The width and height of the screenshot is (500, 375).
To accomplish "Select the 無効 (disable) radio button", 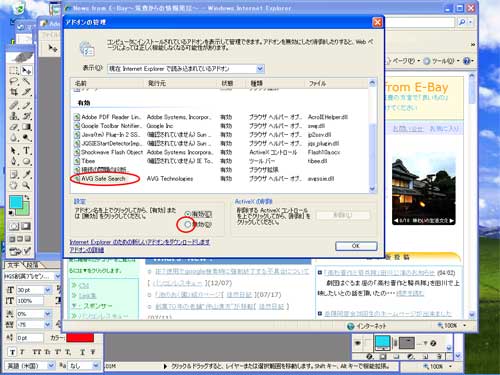I will click(188, 224).
